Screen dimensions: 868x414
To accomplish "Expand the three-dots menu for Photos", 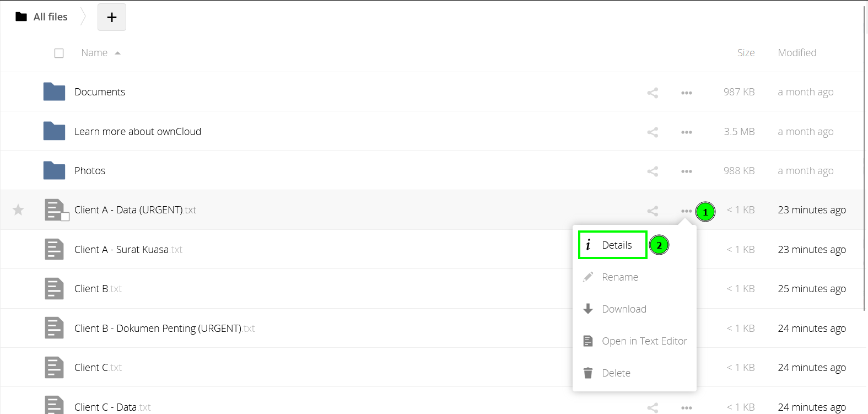I will [686, 171].
